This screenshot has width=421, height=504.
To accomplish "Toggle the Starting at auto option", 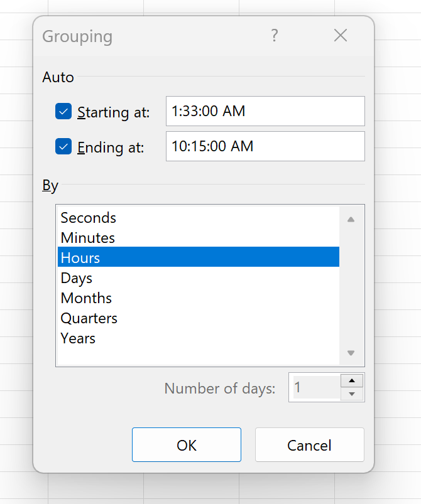I will [63, 111].
